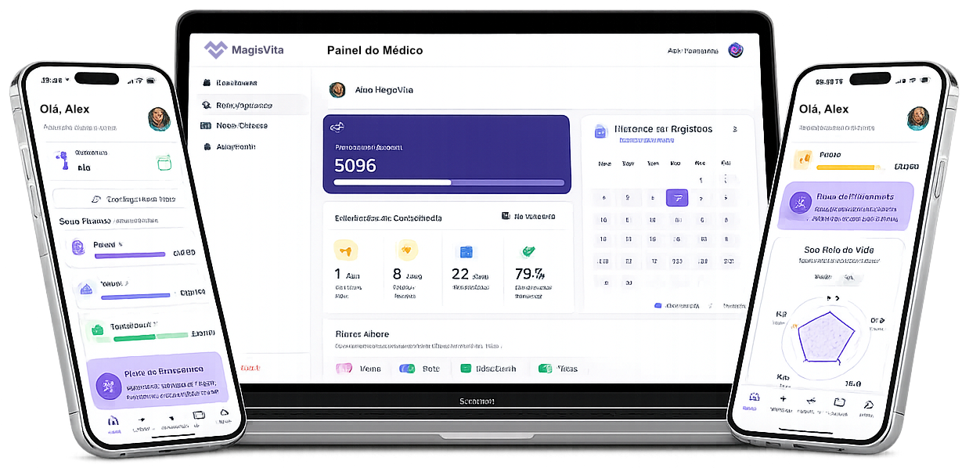This screenshot has height=468, width=980.
Task: Select the second bottom tab on left phone
Action: pyautogui.click(x=142, y=423)
